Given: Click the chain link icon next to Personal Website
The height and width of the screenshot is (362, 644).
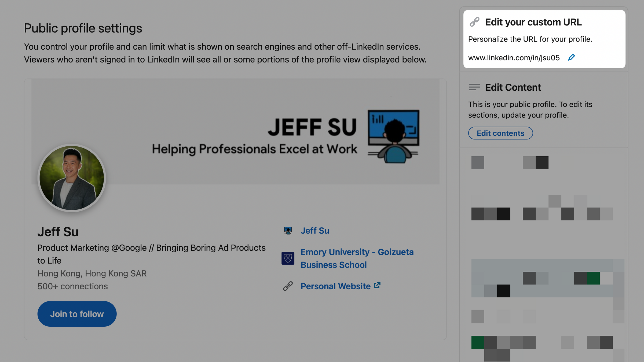Looking at the screenshot, I should coord(287,286).
